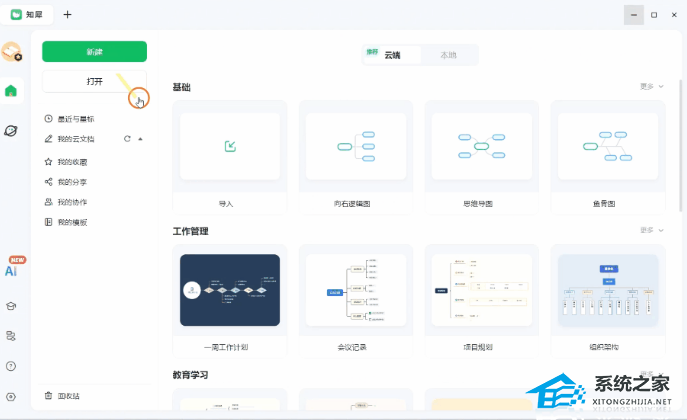Viewport: 687px width, 420px height.
Task: Select the 鱼骨图 template thumbnail
Action: point(608,146)
